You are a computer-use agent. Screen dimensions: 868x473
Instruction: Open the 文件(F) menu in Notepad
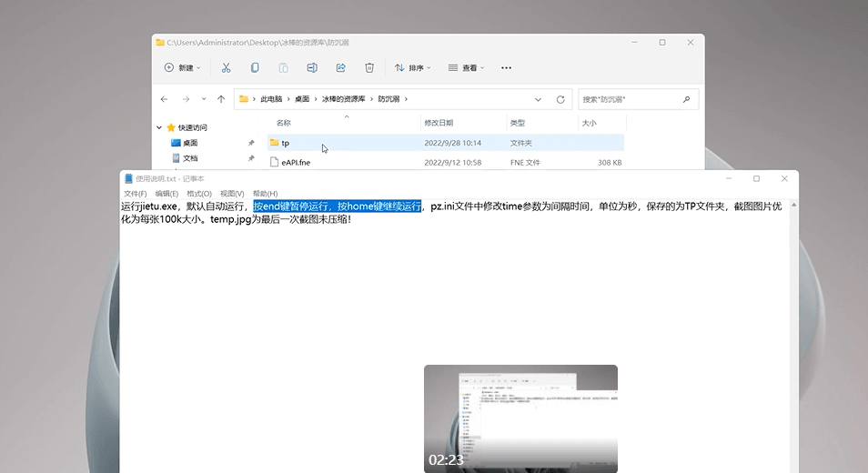pos(136,194)
